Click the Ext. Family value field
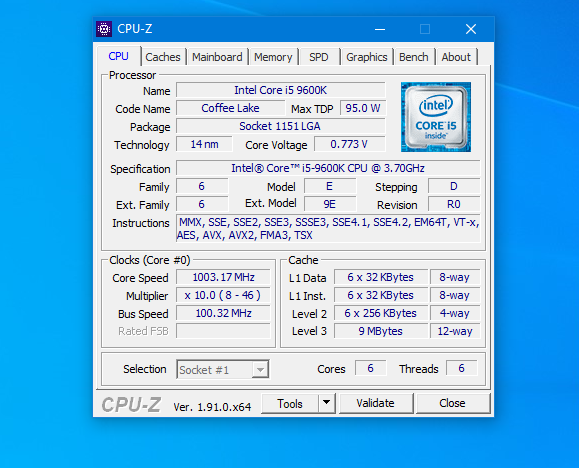The height and width of the screenshot is (468, 579). coord(202,204)
